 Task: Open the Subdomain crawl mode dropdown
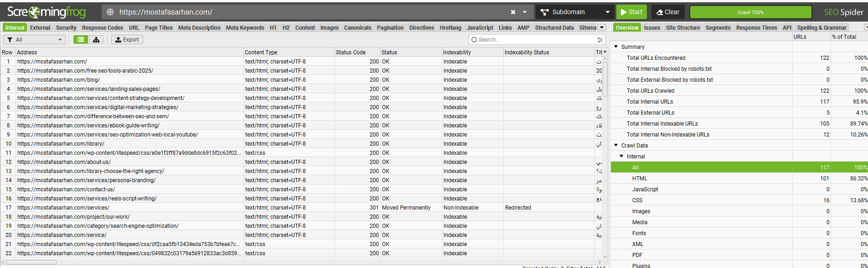pos(575,12)
